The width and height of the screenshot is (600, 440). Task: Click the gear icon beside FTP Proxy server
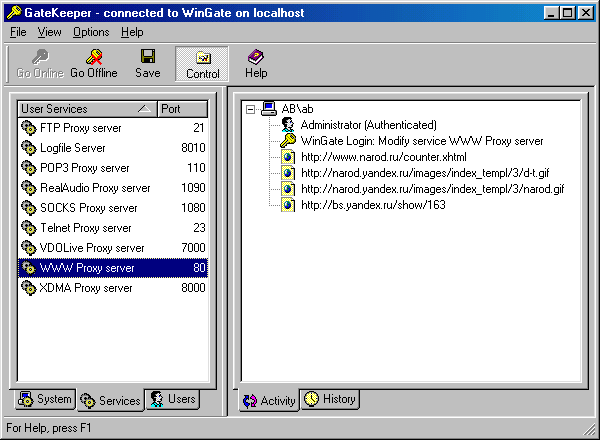(29, 128)
